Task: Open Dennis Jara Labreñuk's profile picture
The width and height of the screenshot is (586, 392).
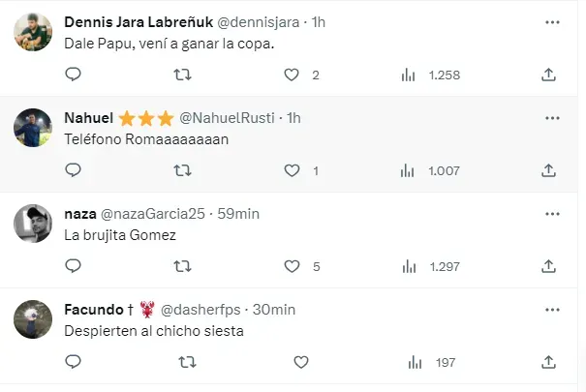Action: [33, 32]
